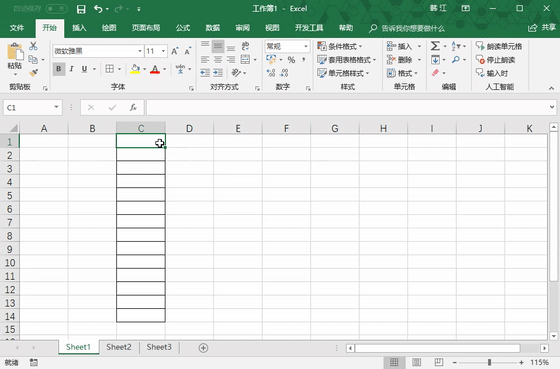Toggle middle vertical alignment
Viewport: 560px width, 369px height.
click(x=218, y=46)
